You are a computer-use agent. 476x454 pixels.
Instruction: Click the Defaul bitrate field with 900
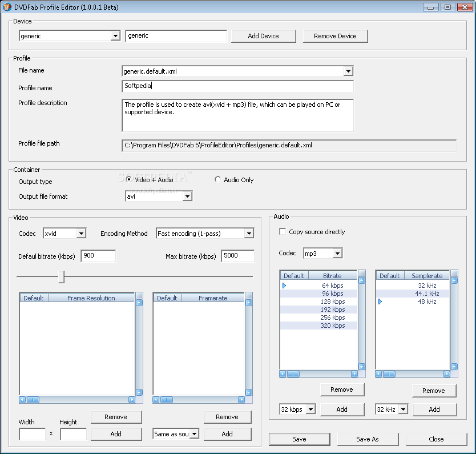pos(98,256)
